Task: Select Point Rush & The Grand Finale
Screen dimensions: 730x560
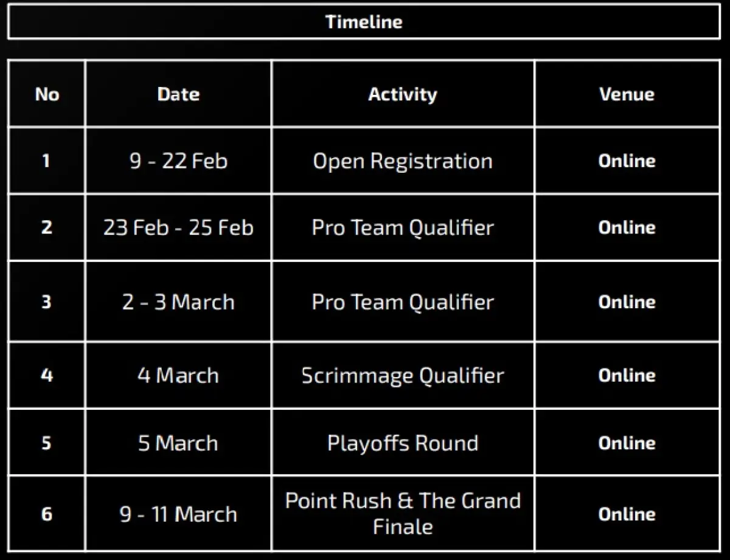Action: [402, 513]
